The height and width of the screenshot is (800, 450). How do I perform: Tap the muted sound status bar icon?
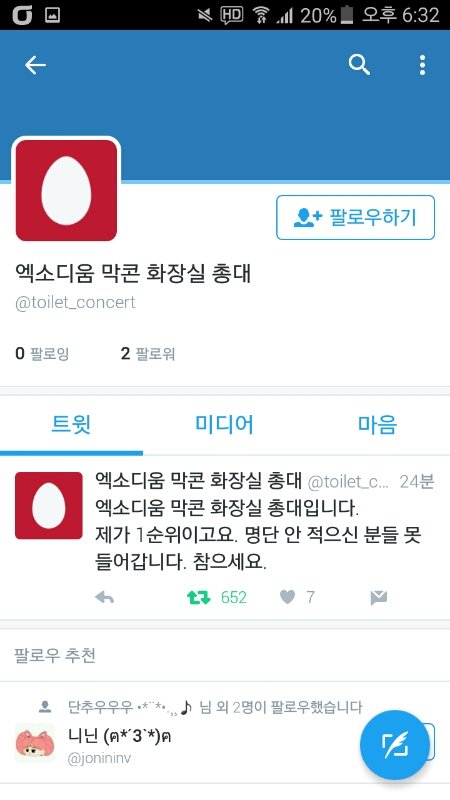[x=204, y=15]
